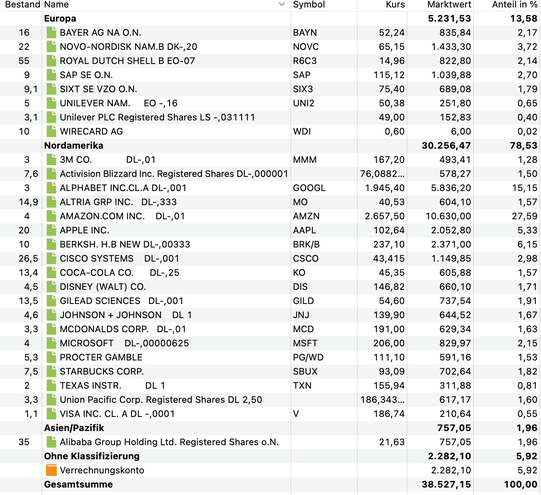The image size is (541, 495).
Task: Click the Verrechnungskonto row name
Action: (x=102, y=471)
